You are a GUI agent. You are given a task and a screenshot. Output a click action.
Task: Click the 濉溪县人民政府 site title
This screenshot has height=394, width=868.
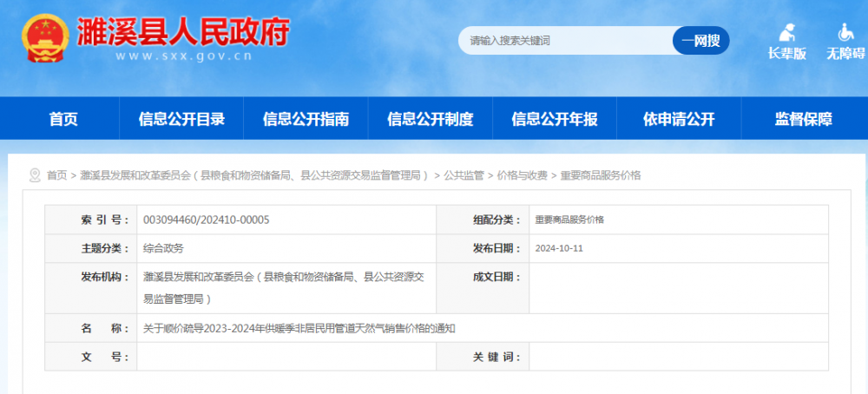(182, 31)
